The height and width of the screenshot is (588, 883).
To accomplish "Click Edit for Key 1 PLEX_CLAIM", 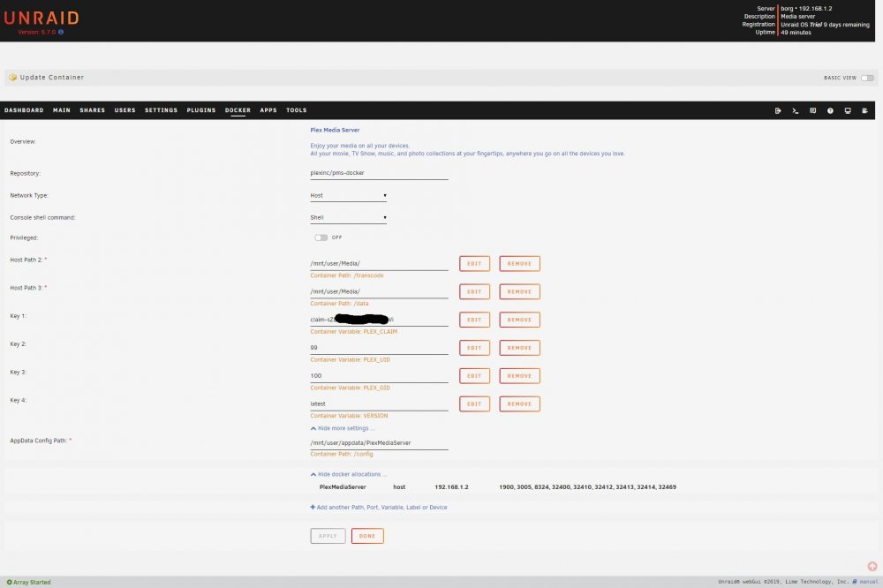I will pos(474,320).
